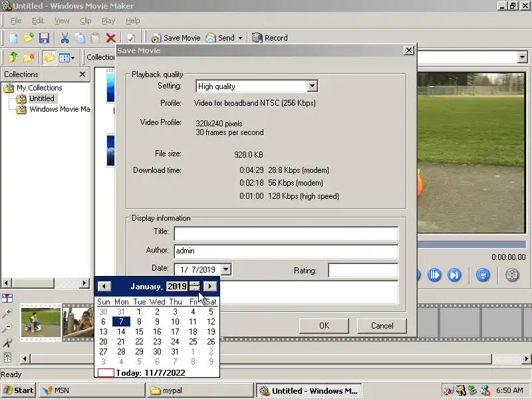Image resolution: width=532 pixels, height=399 pixels.
Task: Click Today: 11/7/2022 link in calendar
Action: coord(150,373)
